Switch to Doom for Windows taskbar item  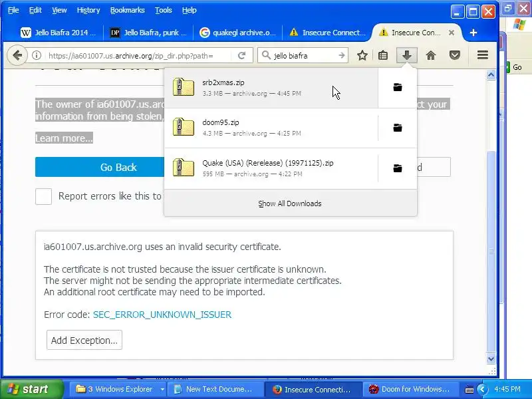[410, 389]
